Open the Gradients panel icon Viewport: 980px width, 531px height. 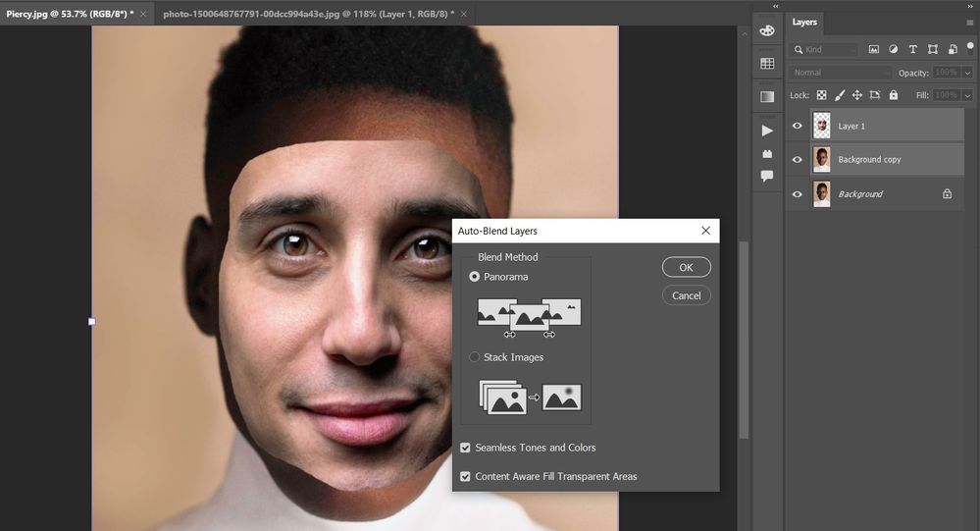(767, 96)
